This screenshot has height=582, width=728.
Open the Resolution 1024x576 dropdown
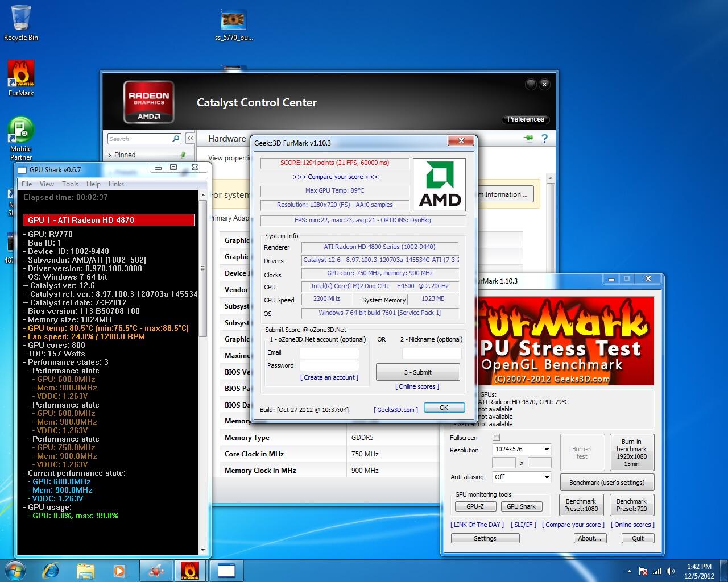[x=522, y=449]
